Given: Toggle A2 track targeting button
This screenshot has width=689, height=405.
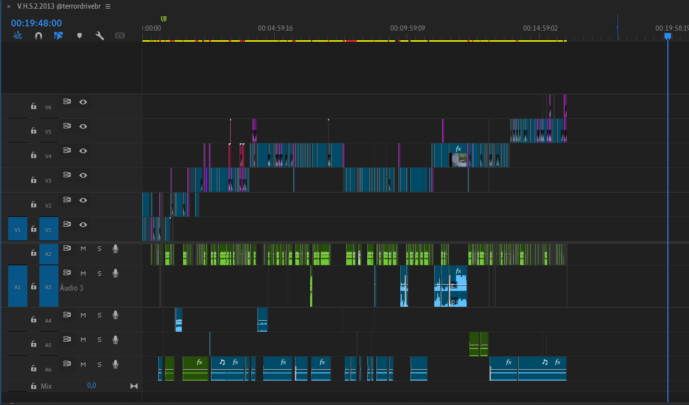Looking at the screenshot, I should [49, 254].
